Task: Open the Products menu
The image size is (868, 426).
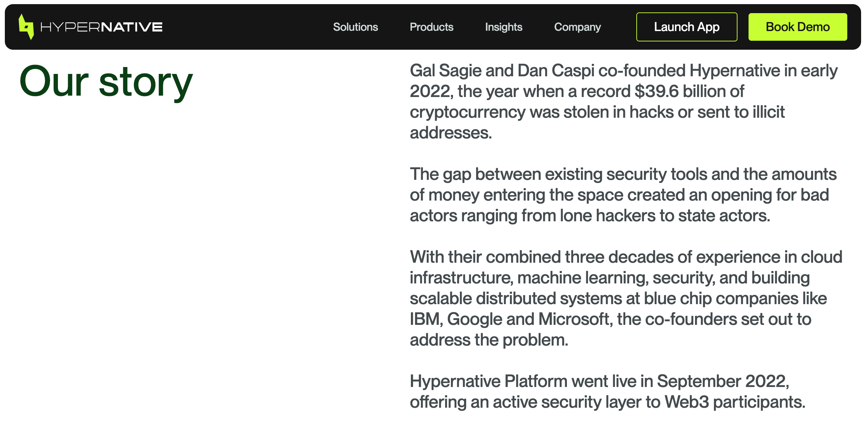Action: point(431,27)
